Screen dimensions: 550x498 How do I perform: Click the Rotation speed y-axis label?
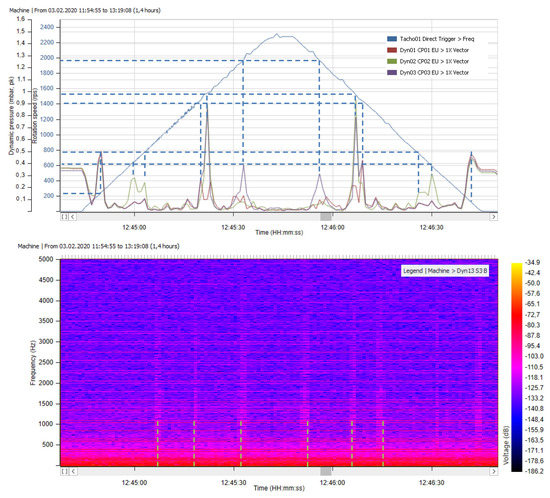35,115
